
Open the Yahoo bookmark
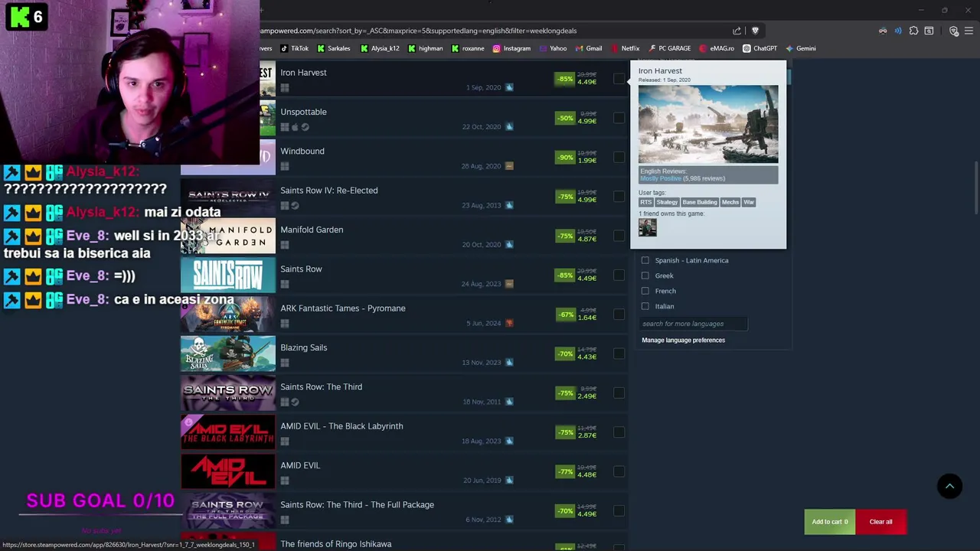click(553, 48)
